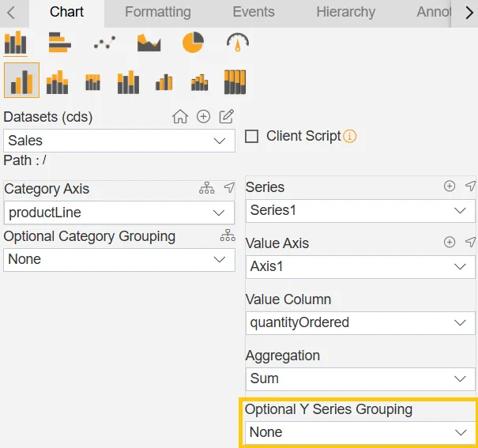Select the vertical bar chart type icon

coord(15,43)
